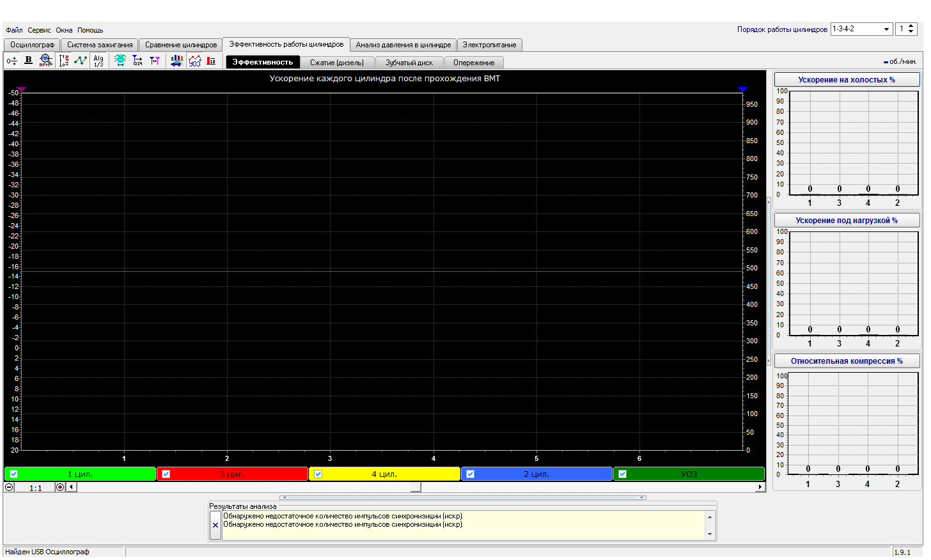Click the RPM magnifier icon

pyautogui.click(x=45, y=61)
